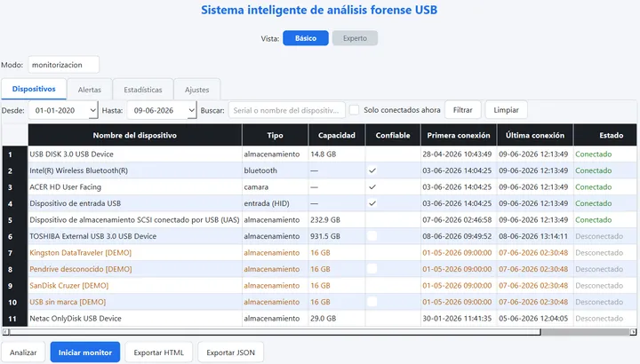Viewport: 640px width, 364px height.
Task: Mark USB sin marca [DEMO] as Confiable
Action: (x=372, y=302)
